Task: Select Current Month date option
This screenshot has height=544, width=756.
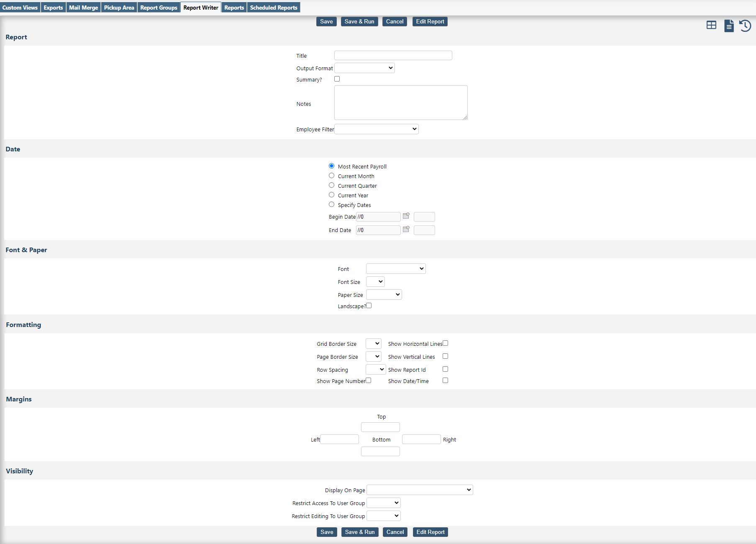Action: pyautogui.click(x=331, y=176)
